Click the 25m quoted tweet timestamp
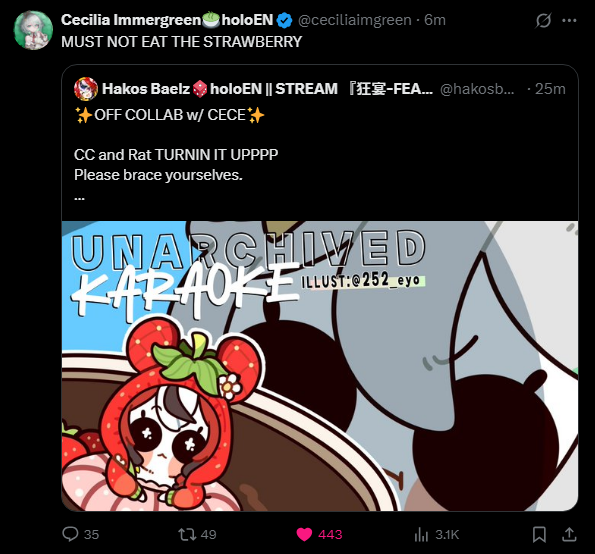Screen dimensions: 595x554 550,89
